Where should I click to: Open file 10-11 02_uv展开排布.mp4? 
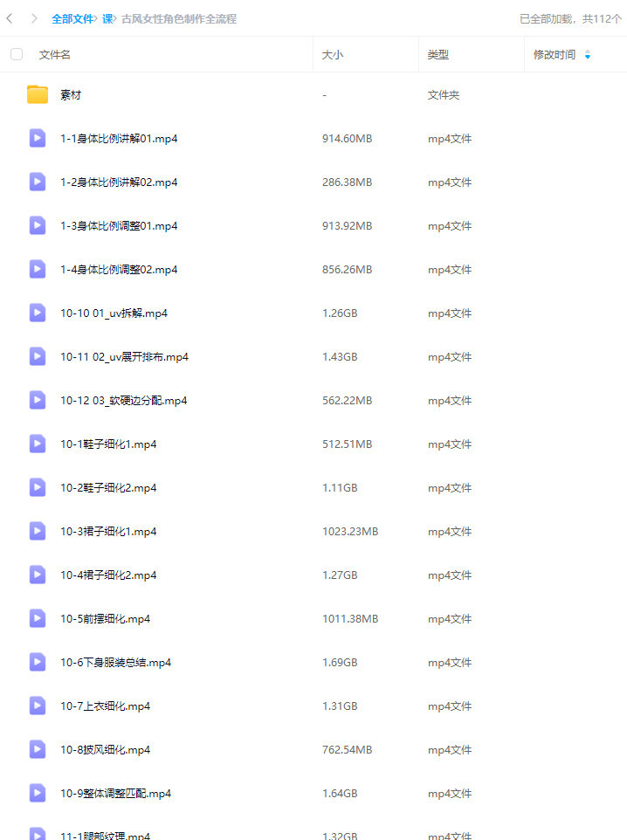click(124, 357)
